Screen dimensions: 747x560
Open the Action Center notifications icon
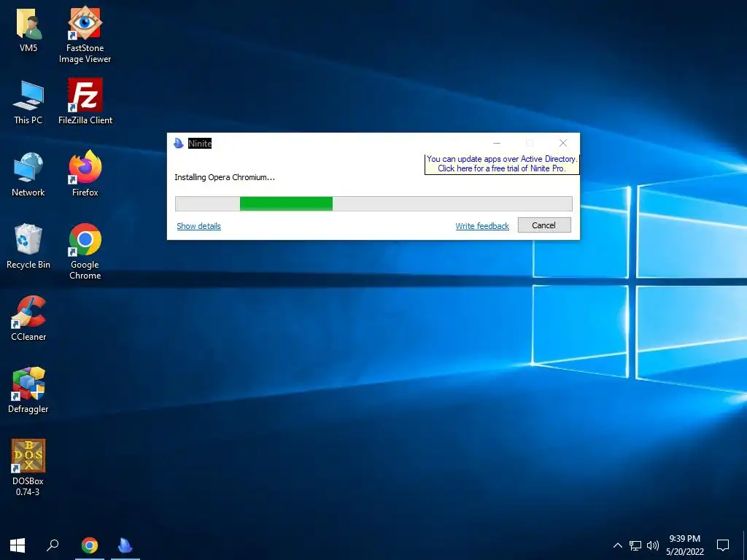[x=723, y=545]
